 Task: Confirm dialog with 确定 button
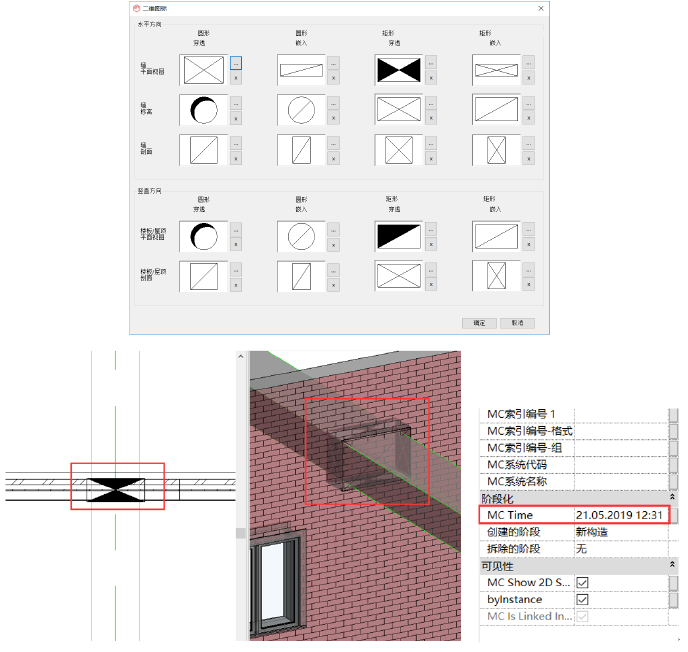[x=479, y=323]
